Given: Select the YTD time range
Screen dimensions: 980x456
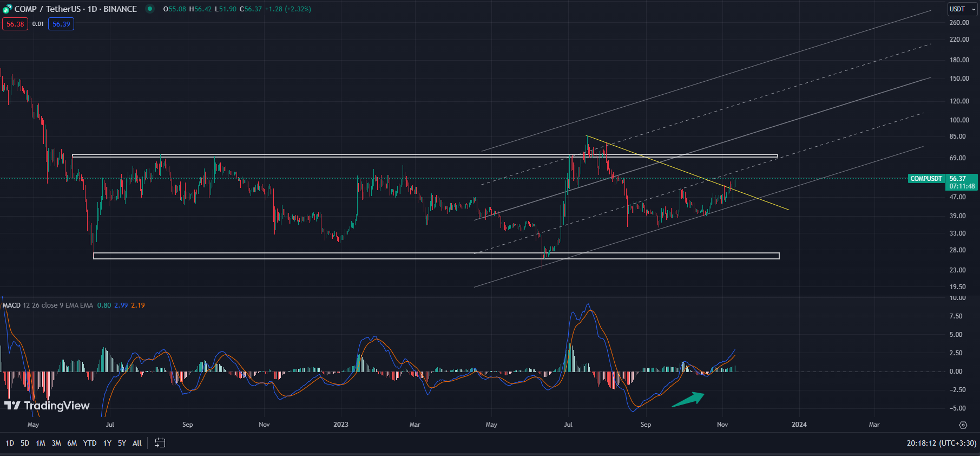Looking at the screenshot, I should pyautogui.click(x=90, y=443).
